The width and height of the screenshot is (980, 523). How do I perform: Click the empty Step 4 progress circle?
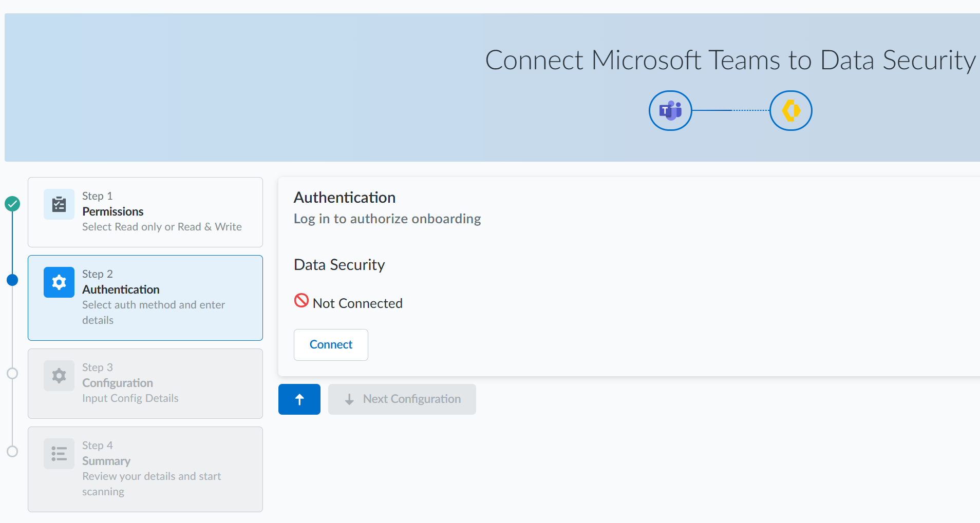click(x=12, y=452)
